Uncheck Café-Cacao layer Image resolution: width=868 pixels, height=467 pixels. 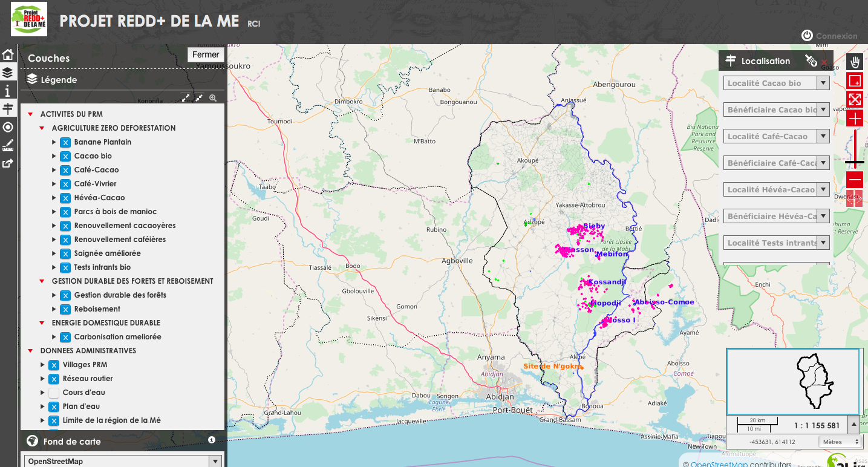65,171
